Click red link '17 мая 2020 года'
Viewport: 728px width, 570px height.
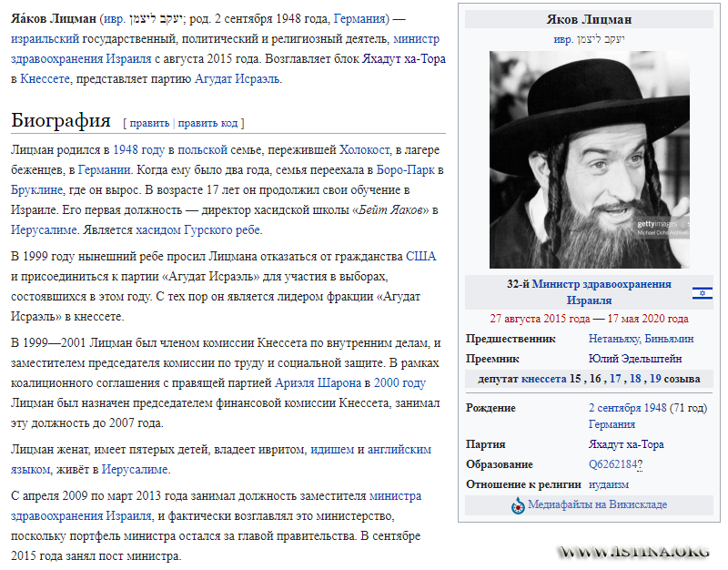pyautogui.click(x=648, y=319)
